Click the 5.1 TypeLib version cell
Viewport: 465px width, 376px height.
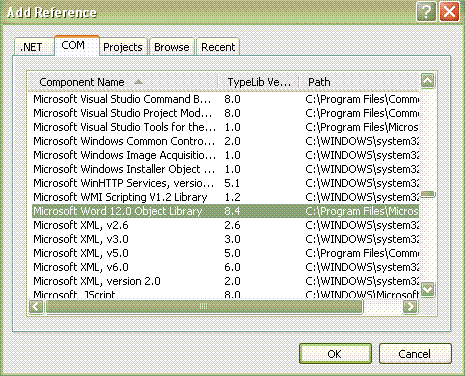click(x=232, y=183)
